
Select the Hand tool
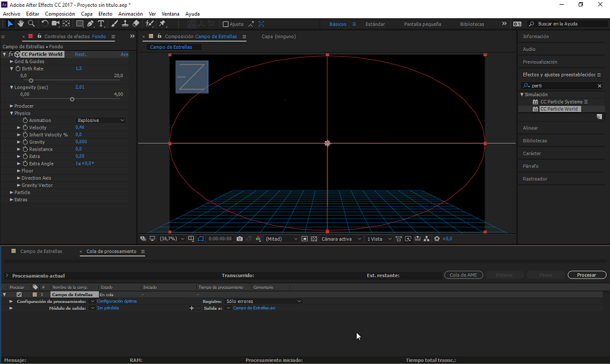pos(20,24)
